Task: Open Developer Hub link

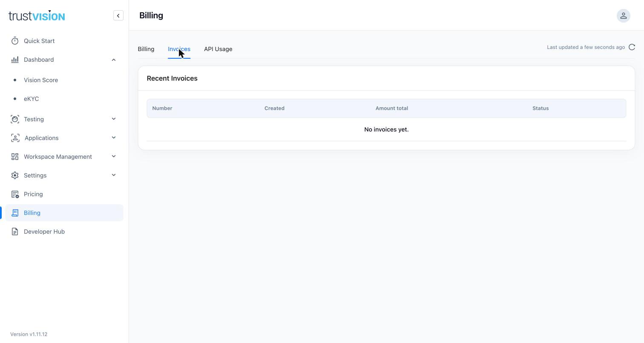Action: tap(64, 232)
